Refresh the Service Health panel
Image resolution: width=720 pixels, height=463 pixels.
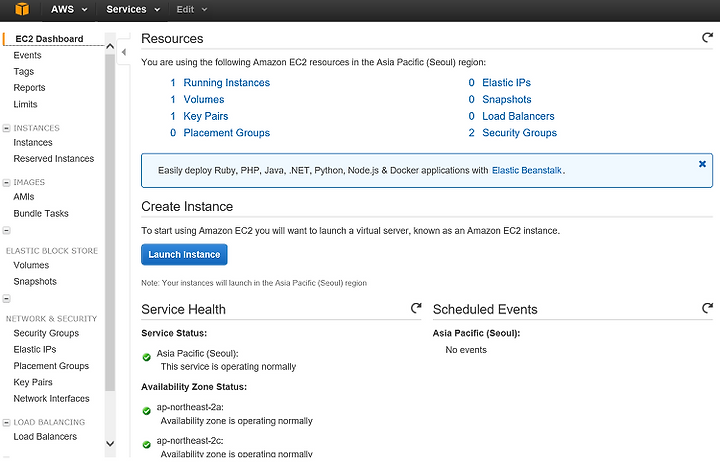416,308
